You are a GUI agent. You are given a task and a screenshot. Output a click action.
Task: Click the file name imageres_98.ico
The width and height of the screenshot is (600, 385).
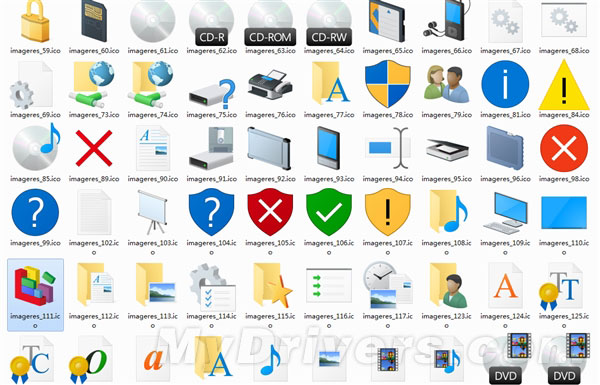pos(564,179)
